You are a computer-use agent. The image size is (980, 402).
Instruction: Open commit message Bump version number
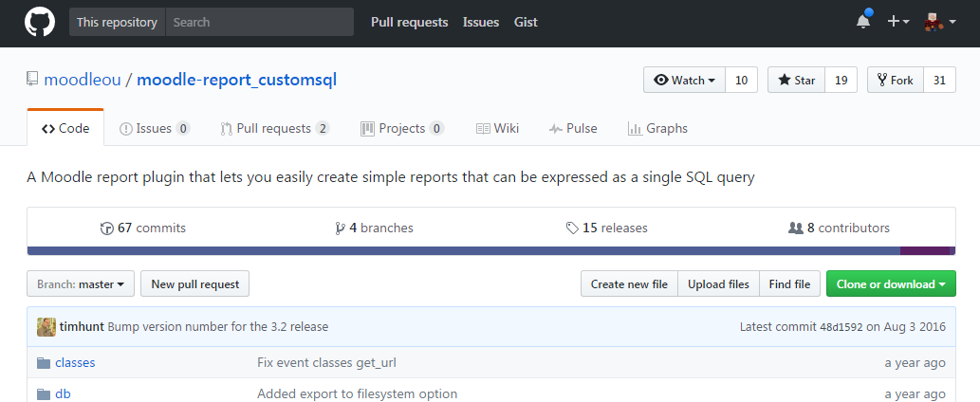click(218, 326)
